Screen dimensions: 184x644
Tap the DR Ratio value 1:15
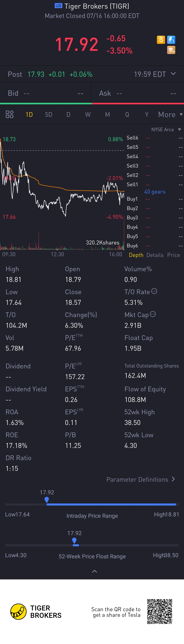(12, 468)
